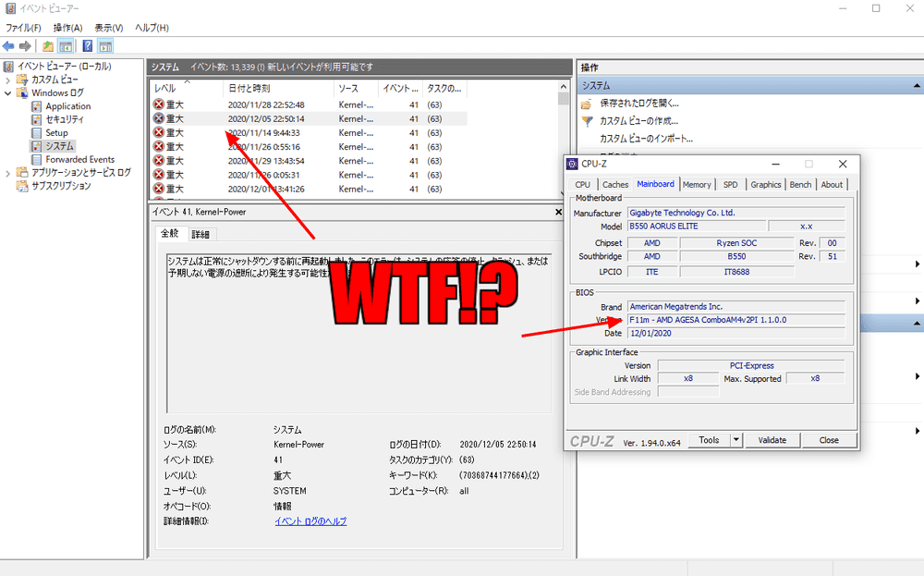Click the up-one-level folder toolbar icon
The image size is (924, 576).
click(48, 46)
